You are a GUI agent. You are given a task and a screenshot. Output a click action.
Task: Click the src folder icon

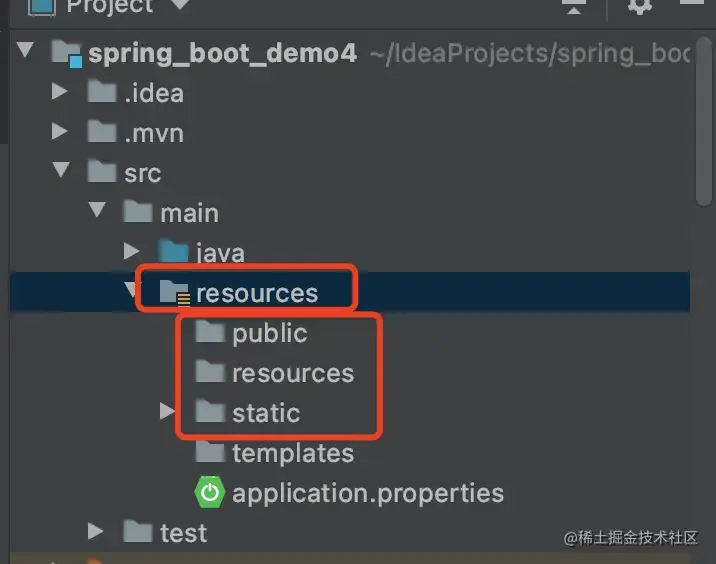click(102, 171)
